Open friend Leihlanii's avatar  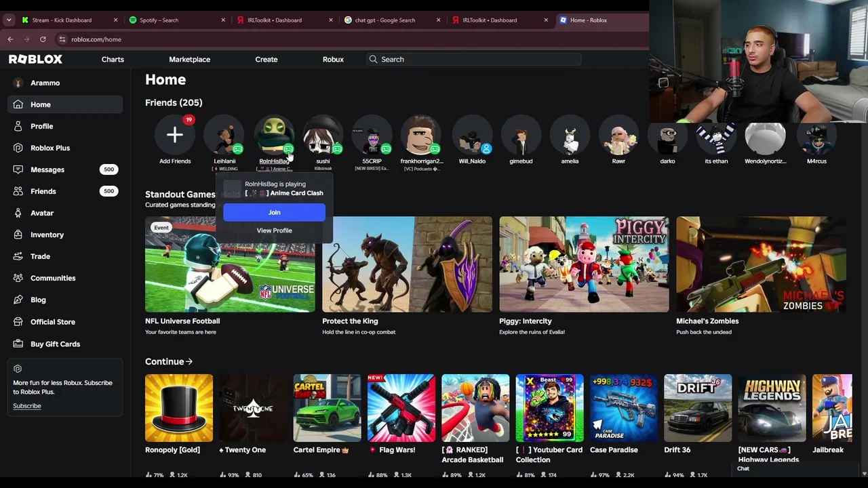pyautogui.click(x=224, y=135)
